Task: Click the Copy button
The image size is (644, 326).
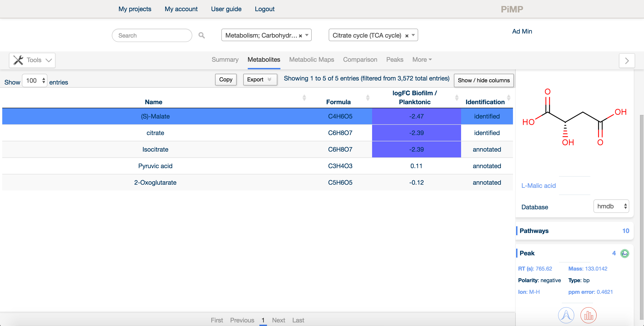Action: [x=226, y=80]
